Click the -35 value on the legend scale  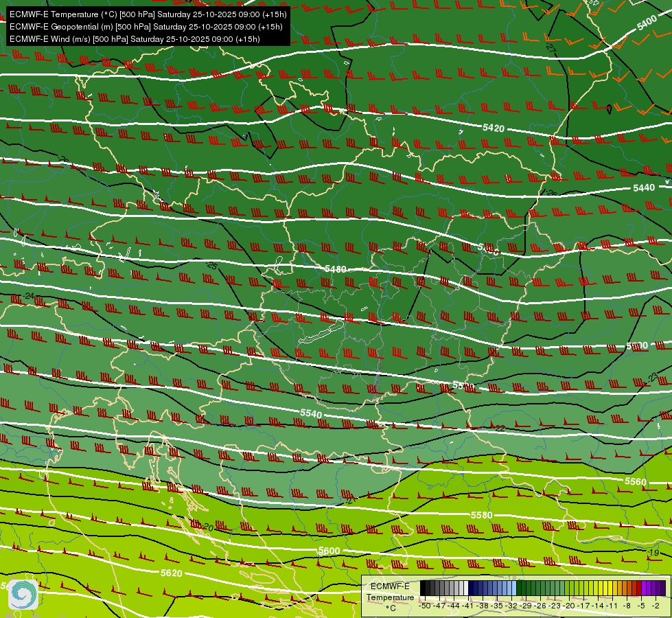(x=497, y=606)
